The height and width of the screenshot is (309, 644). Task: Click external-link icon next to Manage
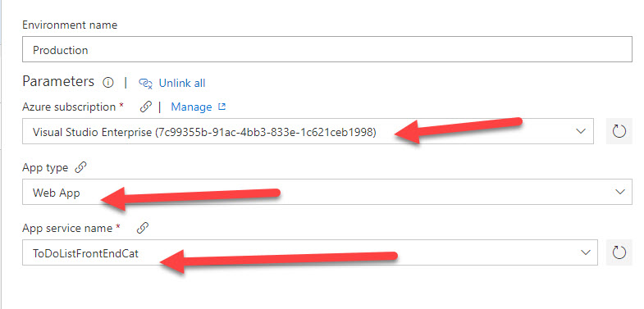pyautogui.click(x=222, y=107)
